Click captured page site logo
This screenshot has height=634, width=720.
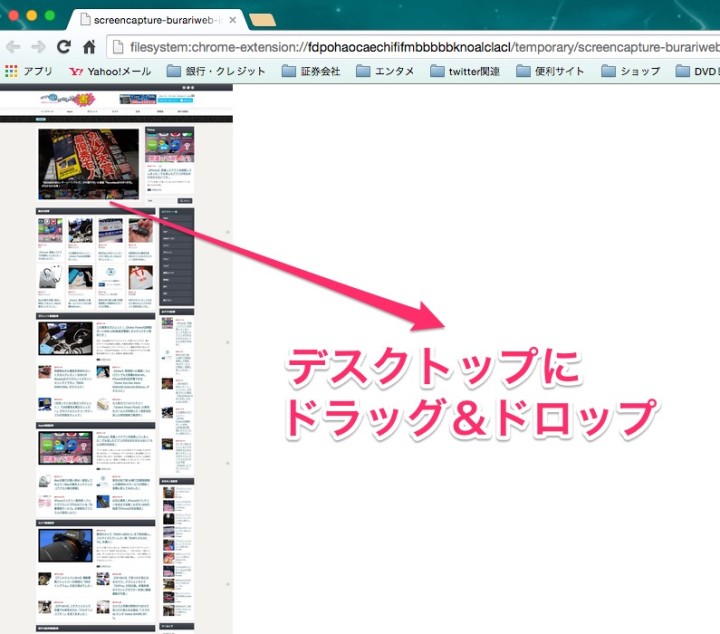[x=68, y=98]
